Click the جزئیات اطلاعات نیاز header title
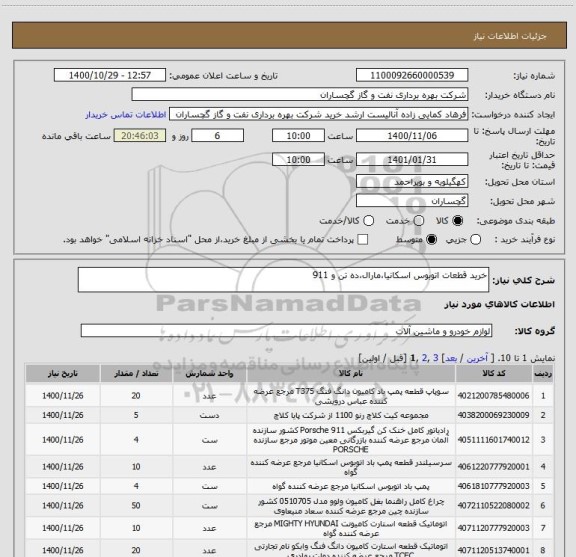The height and width of the screenshot is (557, 576). (x=510, y=36)
